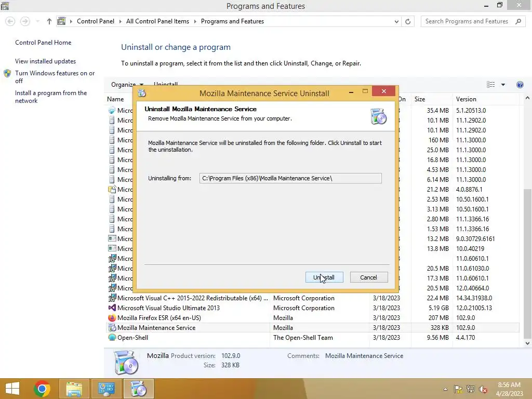Select Mozilla Firefox ESR (x64 en-US) row
Image resolution: width=532 pixels, height=399 pixels.
(312, 318)
